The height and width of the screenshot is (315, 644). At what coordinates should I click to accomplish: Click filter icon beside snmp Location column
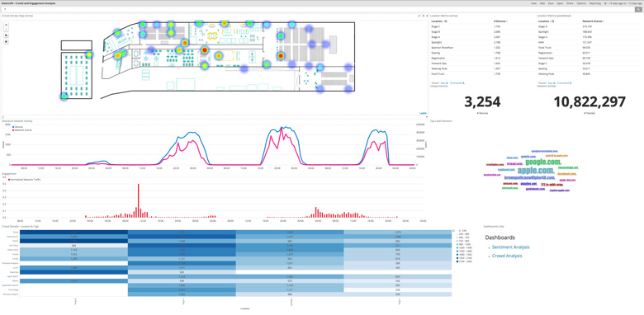[x=446, y=21]
